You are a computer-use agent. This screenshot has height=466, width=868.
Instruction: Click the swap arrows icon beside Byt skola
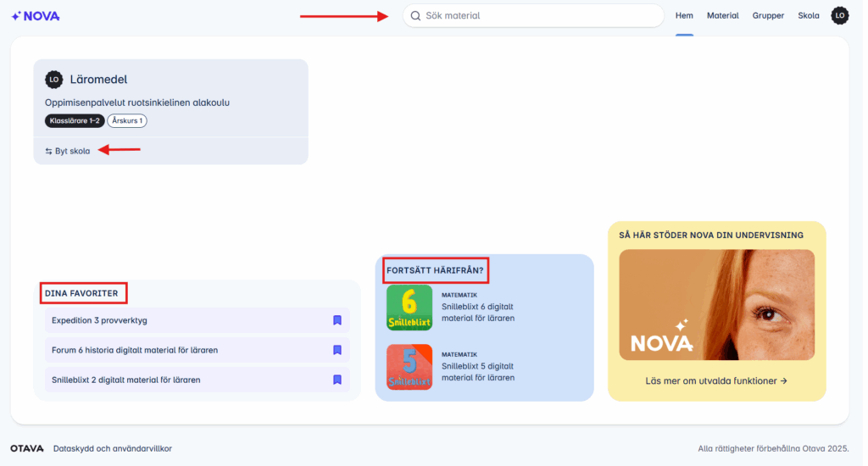48,151
